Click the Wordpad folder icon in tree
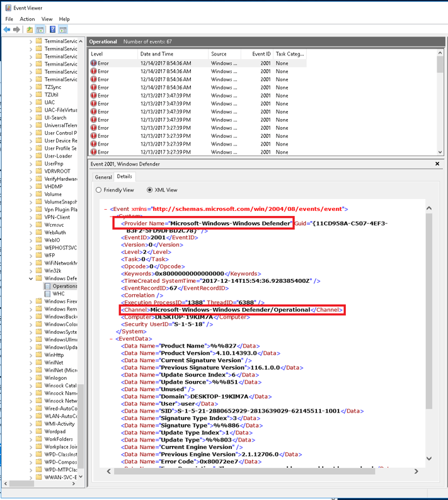Image resolution: width=448 pixels, height=500 pixels. pyautogui.click(x=38, y=431)
